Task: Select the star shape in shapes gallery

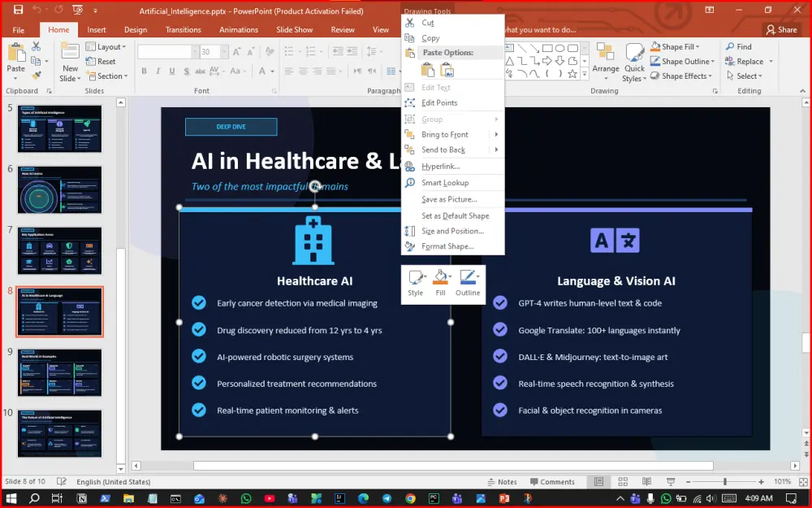Action: tap(572, 74)
